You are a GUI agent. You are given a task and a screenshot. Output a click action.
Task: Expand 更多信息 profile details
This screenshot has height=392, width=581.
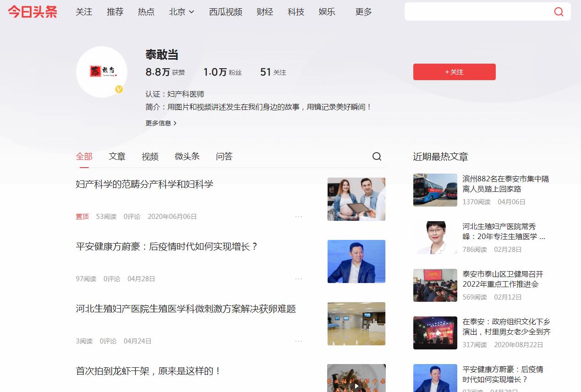coord(161,123)
